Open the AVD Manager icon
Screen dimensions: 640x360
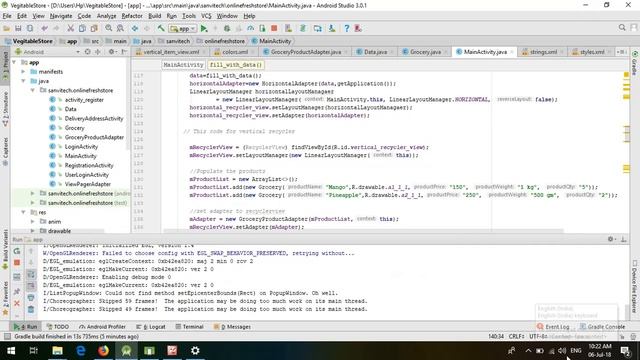pyautogui.click(x=288, y=29)
